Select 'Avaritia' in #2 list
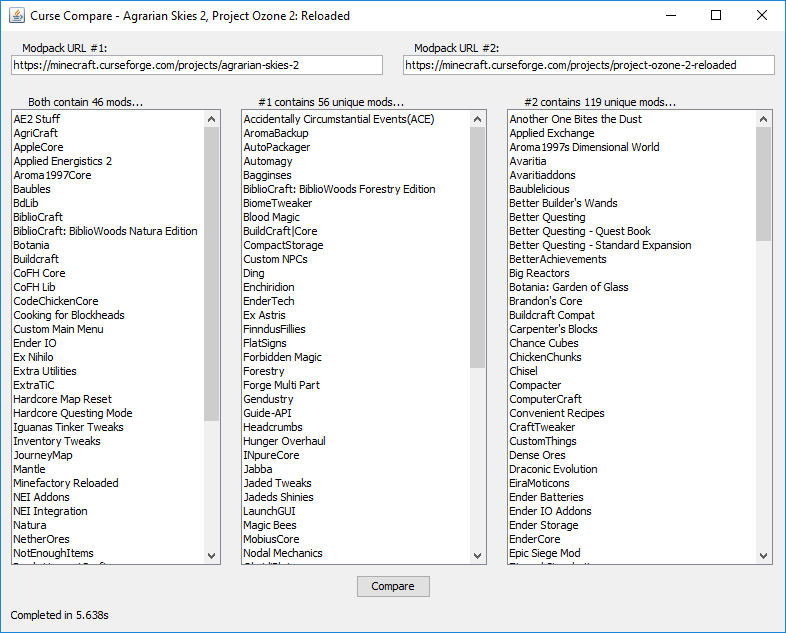Image resolution: width=786 pixels, height=633 pixels. [x=528, y=161]
